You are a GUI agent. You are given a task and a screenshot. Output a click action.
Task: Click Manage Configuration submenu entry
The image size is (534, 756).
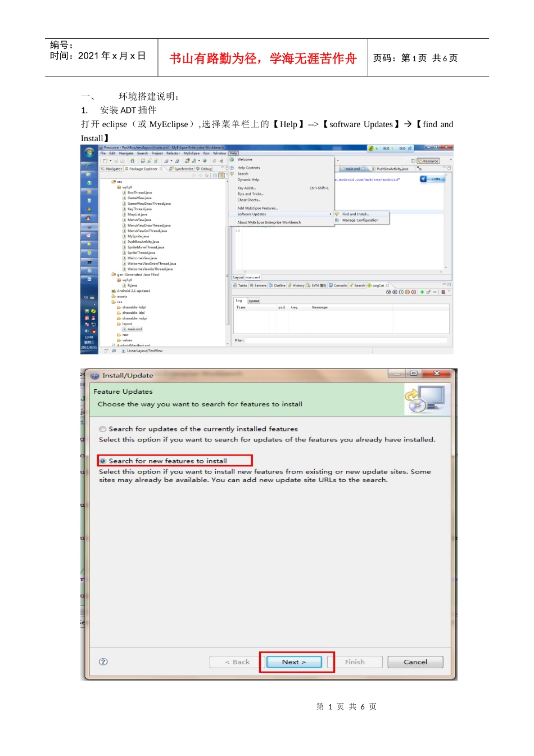tap(361, 220)
